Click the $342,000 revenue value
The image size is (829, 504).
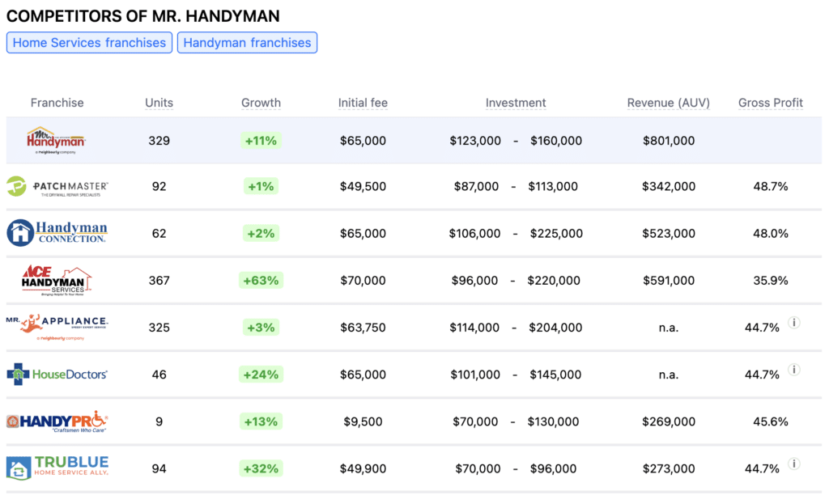[669, 187]
